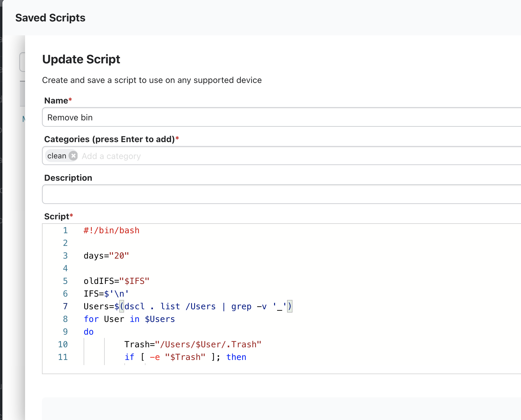Click the 'Saved Scripts' page heading
This screenshot has width=521, height=420.
[x=50, y=18]
